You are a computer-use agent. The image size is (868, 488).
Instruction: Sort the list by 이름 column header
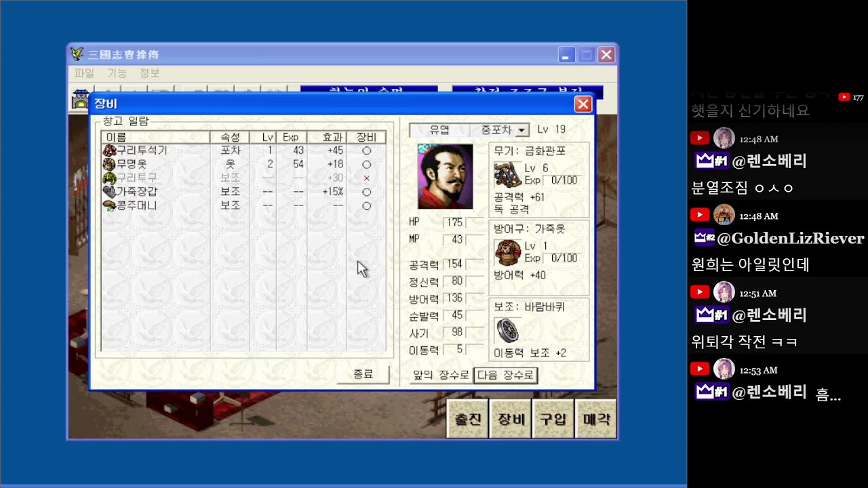click(155, 137)
